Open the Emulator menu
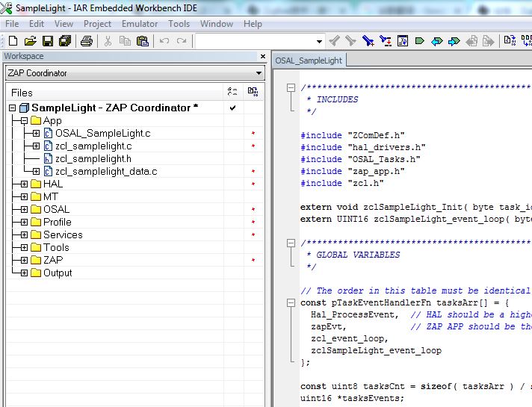Screen dimensions: 532x407 (x=140, y=24)
